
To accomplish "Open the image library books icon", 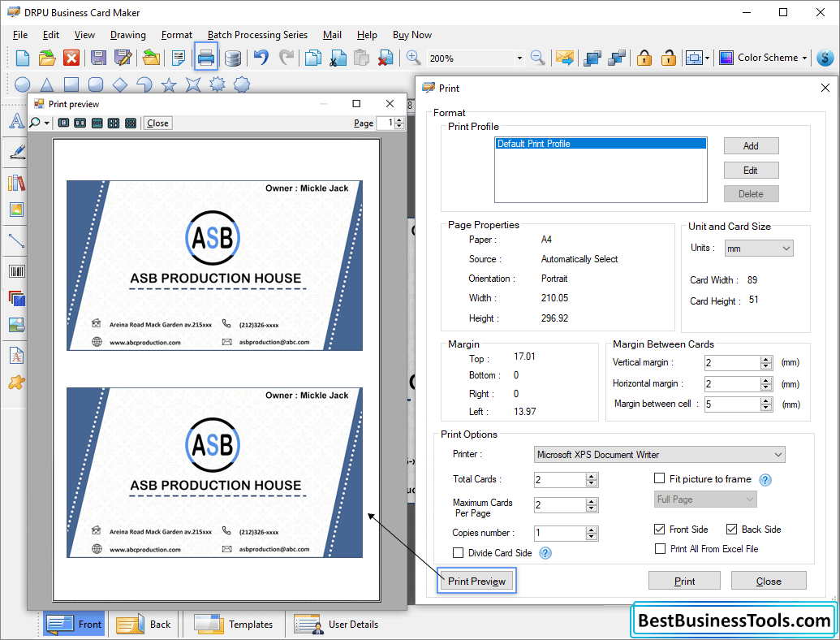I will point(16,183).
